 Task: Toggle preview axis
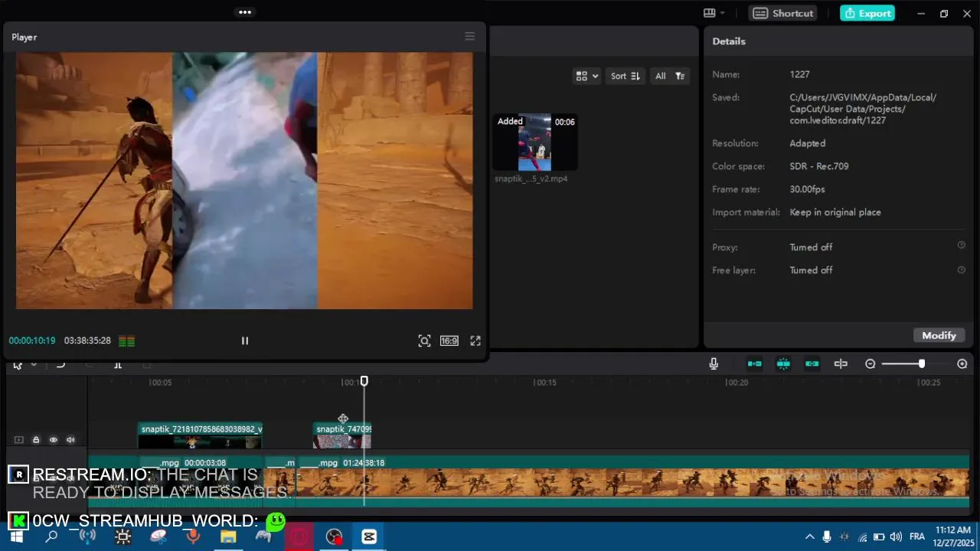841,364
